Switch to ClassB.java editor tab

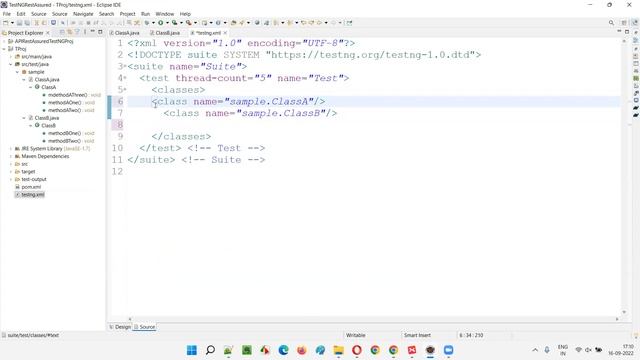click(165, 33)
